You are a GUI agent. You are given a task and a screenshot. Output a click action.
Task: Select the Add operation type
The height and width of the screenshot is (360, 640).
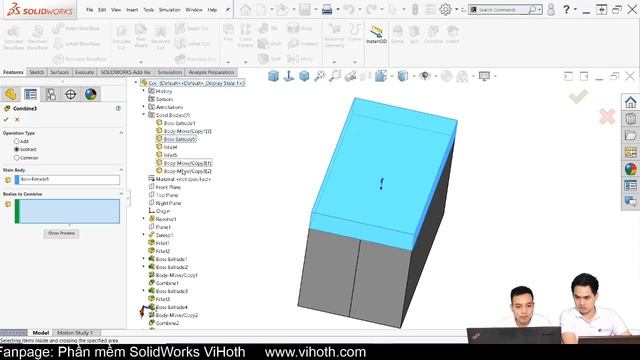pos(17,141)
